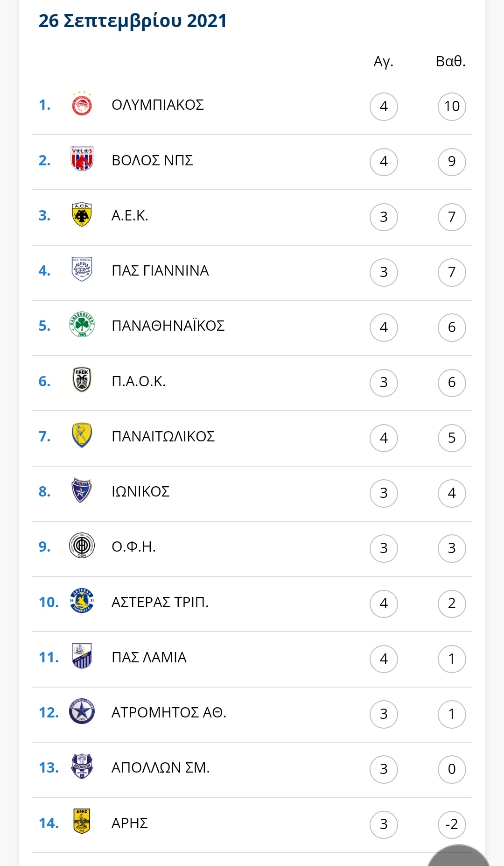Tap the grey floating button at bottom right
This screenshot has height=866, width=504.
tap(459, 856)
